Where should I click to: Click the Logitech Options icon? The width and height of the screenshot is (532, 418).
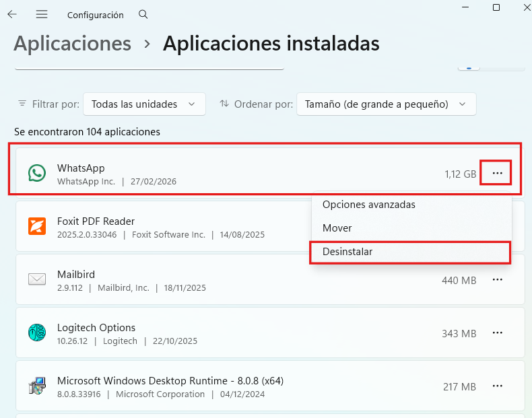point(37,333)
